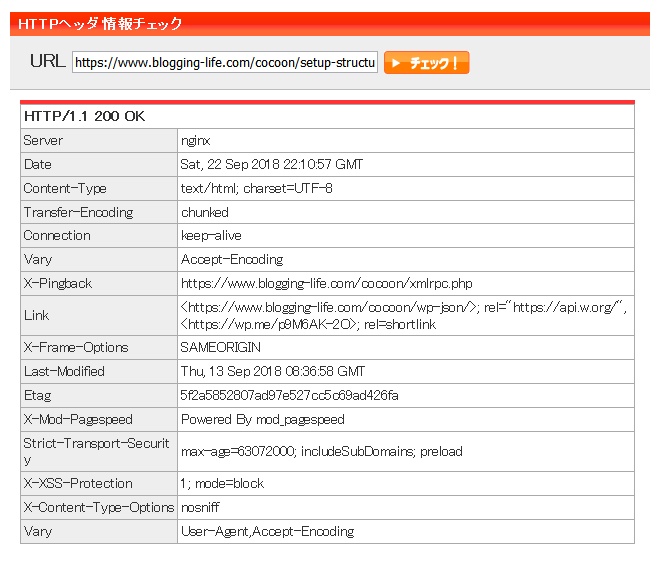This screenshot has height=570, width=658.
Task: Click the X-Frame-Options header name cell
Action: [99, 348]
